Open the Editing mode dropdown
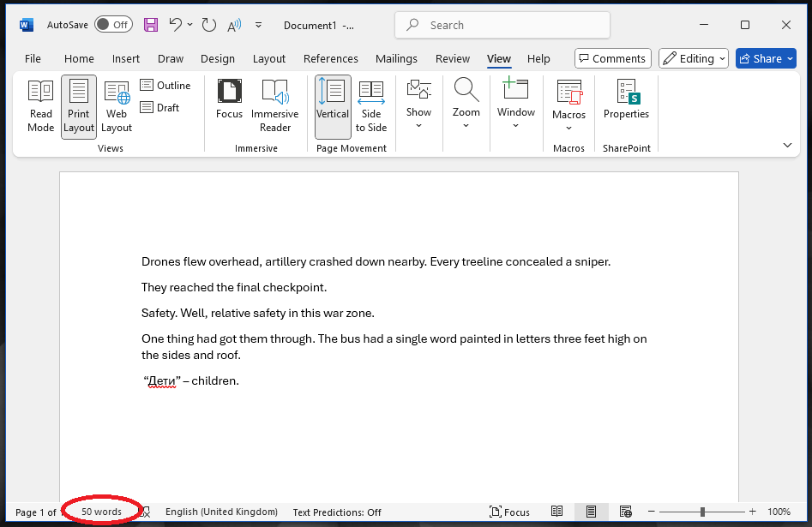Image resolution: width=812 pixels, height=527 pixels. tap(694, 58)
